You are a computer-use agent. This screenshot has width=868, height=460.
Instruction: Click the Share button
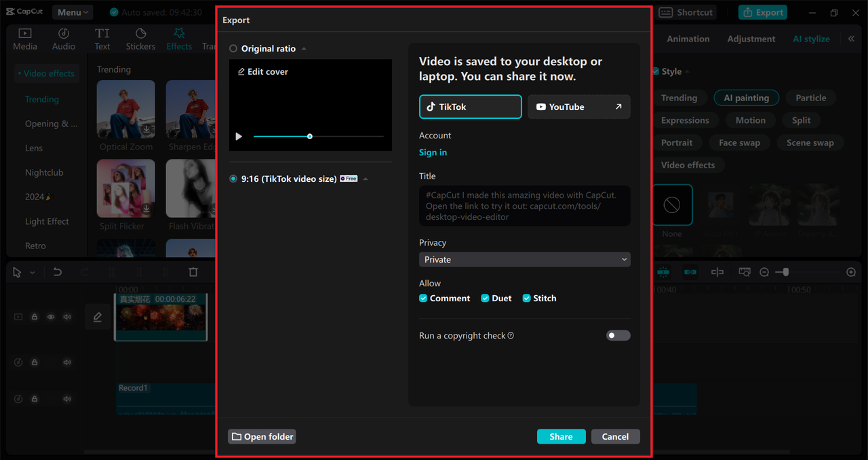tap(561, 436)
